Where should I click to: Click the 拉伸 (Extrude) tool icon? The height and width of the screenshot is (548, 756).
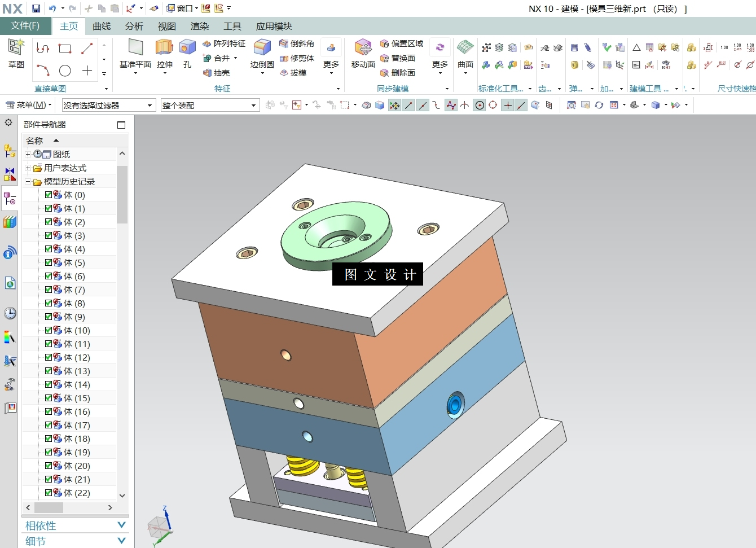[164, 48]
